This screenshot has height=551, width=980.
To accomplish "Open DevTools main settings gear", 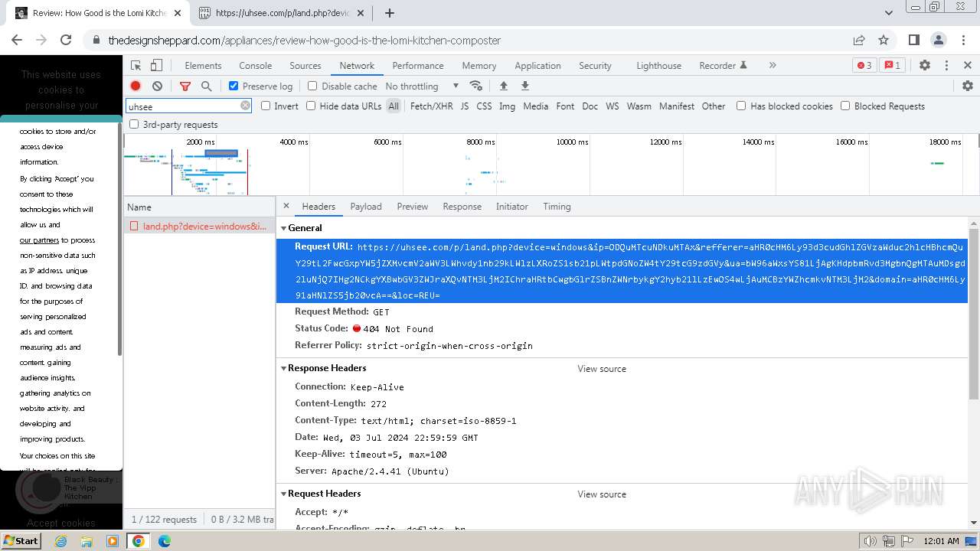I will point(925,66).
